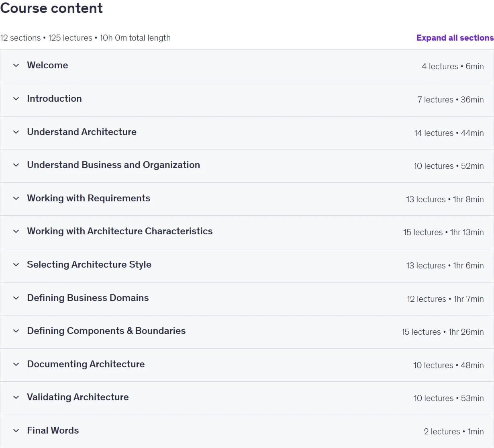Expand Working with Architecture Characteristics chevron

(x=16, y=231)
